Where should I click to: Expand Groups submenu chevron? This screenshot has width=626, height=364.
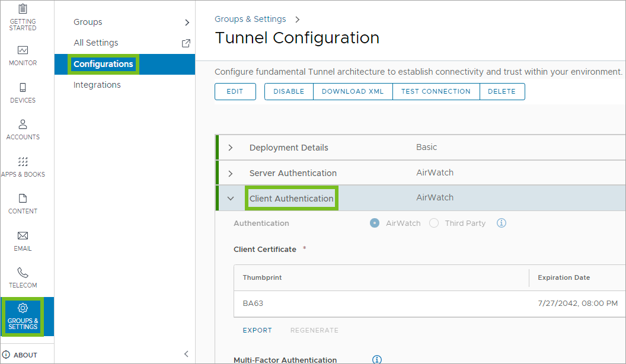(187, 23)
